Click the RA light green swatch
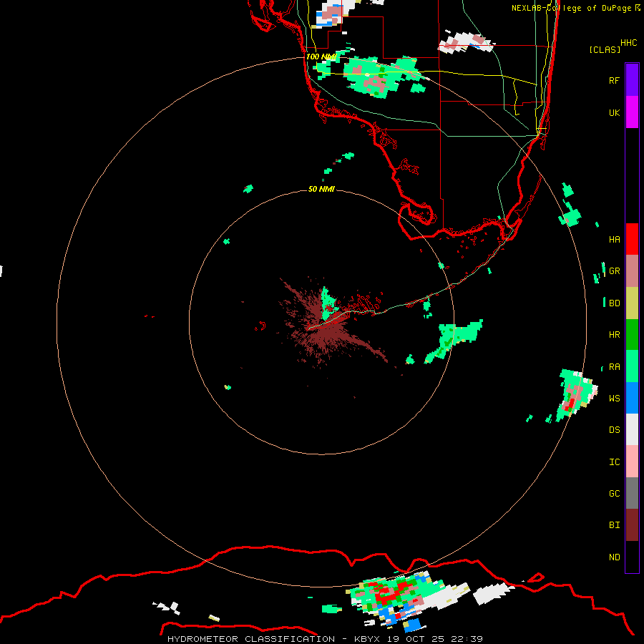This screenshot has height=644, width=644. 632,366
